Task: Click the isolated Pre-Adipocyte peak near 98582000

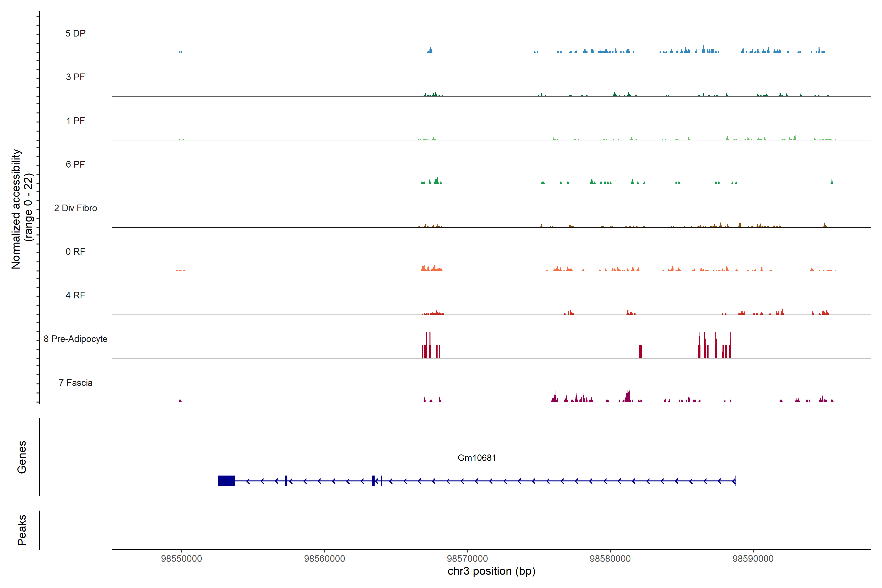Action: point(640,352)
